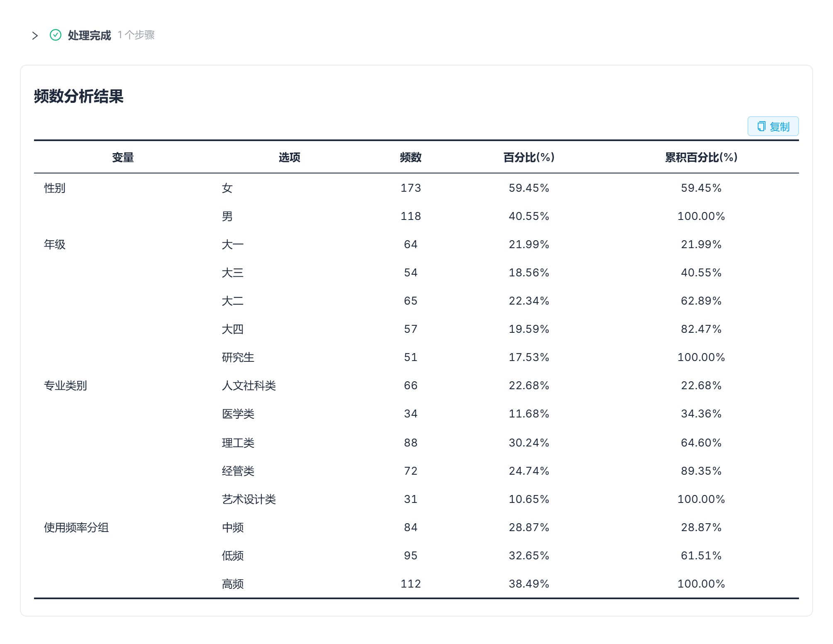Click the 研究生 option cell
Viewport: 833px width, 644px height.
point(238,357)
